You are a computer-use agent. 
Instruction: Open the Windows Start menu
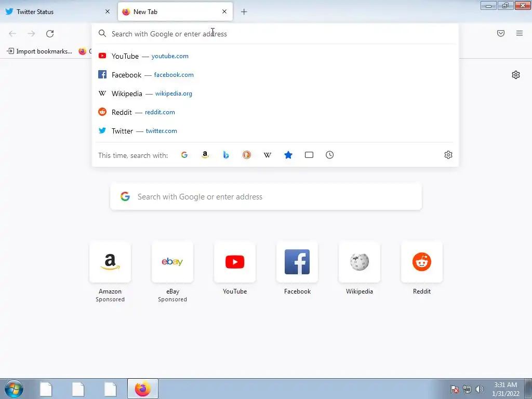tap(14, 389)
